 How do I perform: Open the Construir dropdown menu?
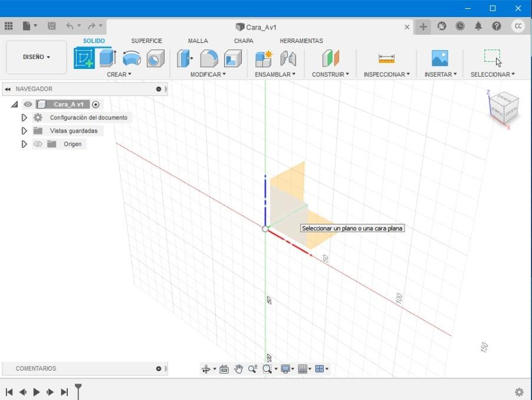[330, 74]
